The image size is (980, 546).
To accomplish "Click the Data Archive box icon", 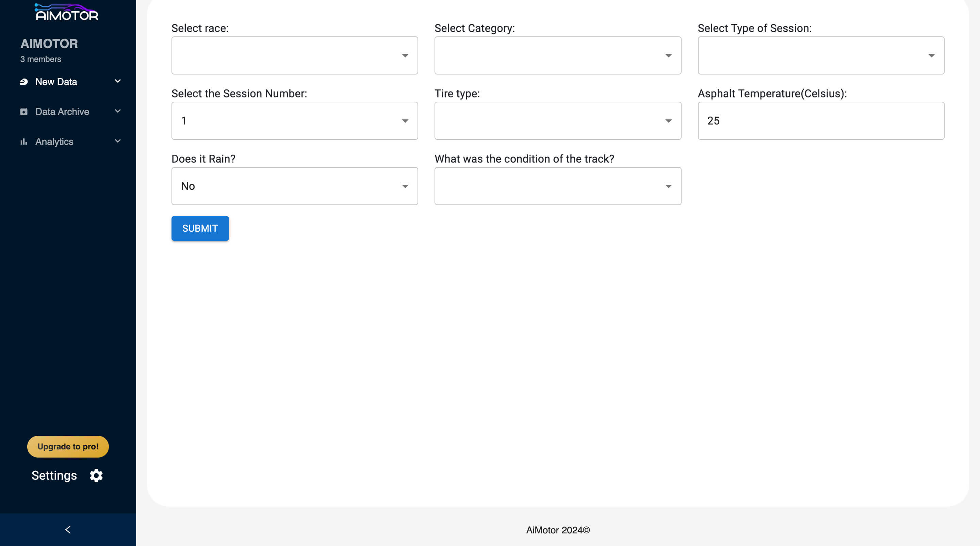I will [23, 112].
